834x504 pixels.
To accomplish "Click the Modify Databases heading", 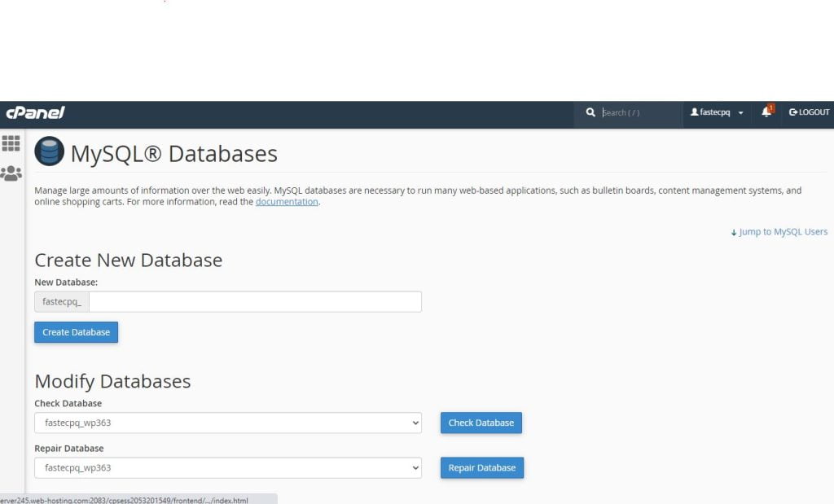I will tap(112, 382).
